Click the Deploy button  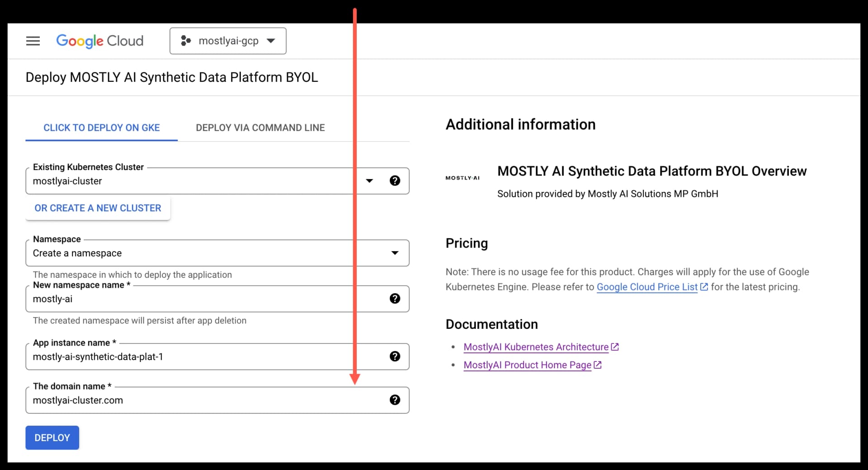[52, 437]
